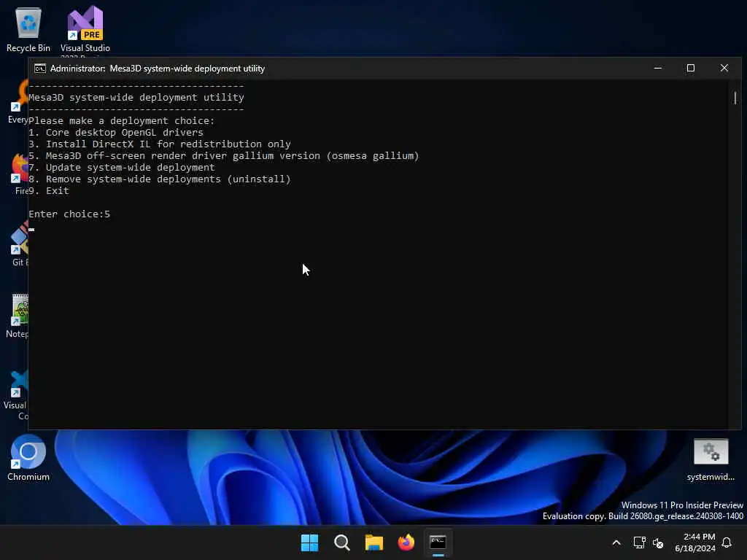Click the Everything desktop shortcut
Viewport: 747px width, 560px height.
pos(18,102)
